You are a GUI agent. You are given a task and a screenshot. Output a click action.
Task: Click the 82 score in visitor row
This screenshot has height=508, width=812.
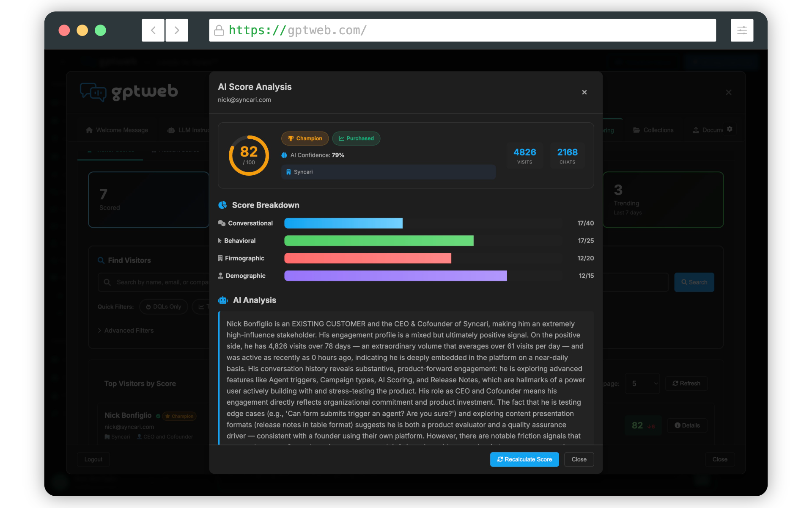pos(637,425)
